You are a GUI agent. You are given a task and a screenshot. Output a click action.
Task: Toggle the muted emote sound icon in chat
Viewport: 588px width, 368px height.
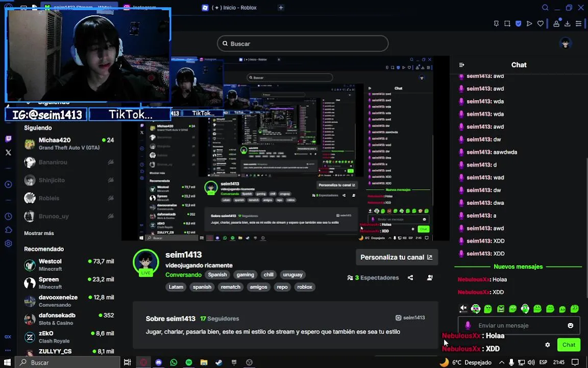pos(463,308)
